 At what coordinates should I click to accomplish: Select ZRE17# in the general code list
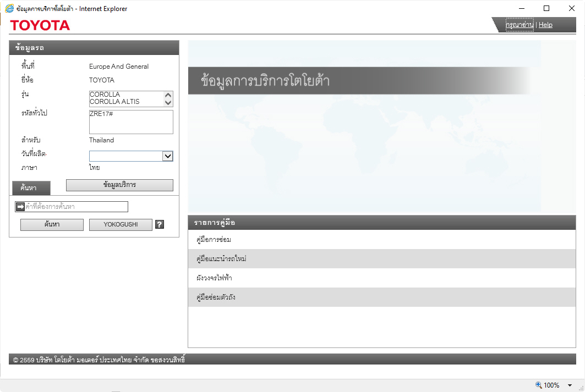click(x=101, y=114)
